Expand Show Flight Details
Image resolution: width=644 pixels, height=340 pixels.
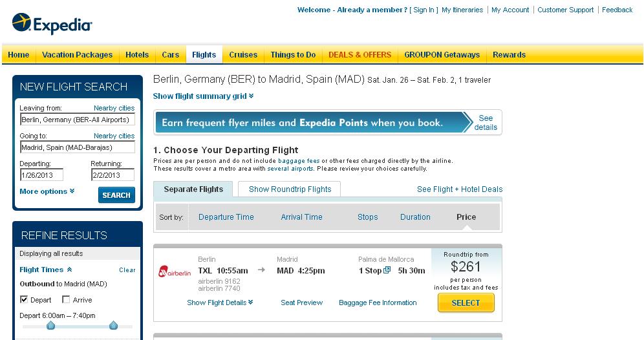pyautogui.click(x=220, y=303)
